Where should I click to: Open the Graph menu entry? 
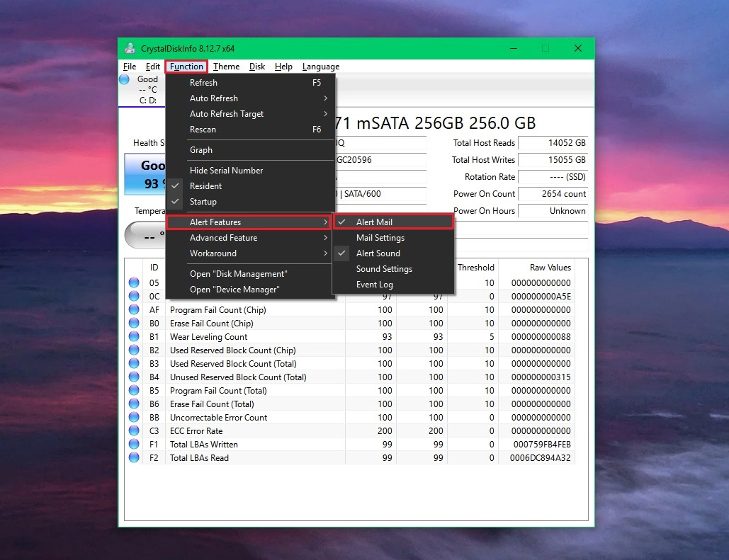(249, 150)
